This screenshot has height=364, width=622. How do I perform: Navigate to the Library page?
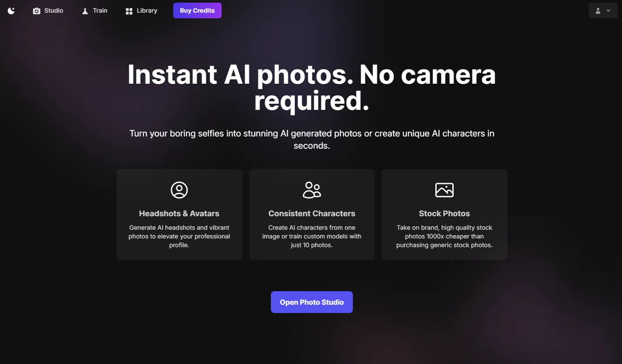(x=141, y=10)
